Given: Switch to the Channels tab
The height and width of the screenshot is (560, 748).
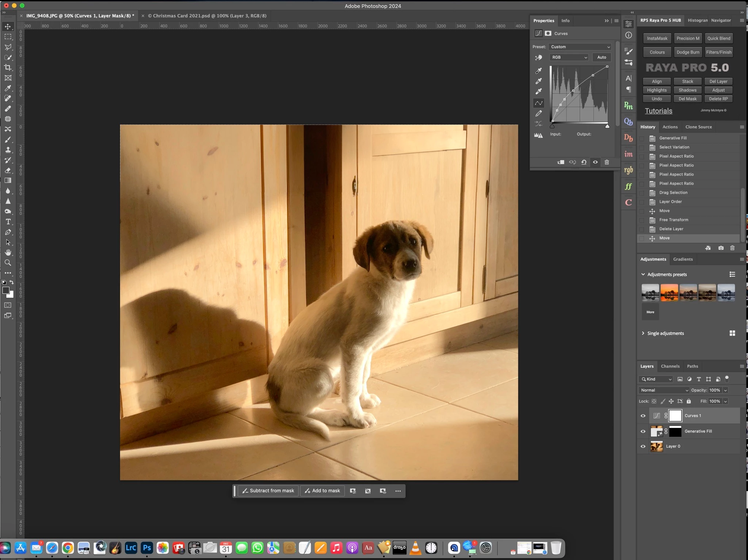Looking at the screenshot, I should coord(670,366).
